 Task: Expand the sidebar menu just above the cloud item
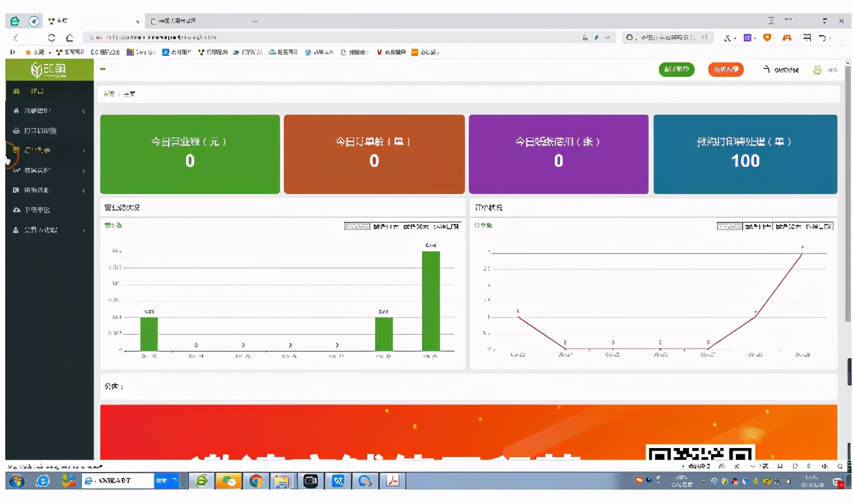coord(49,190)
